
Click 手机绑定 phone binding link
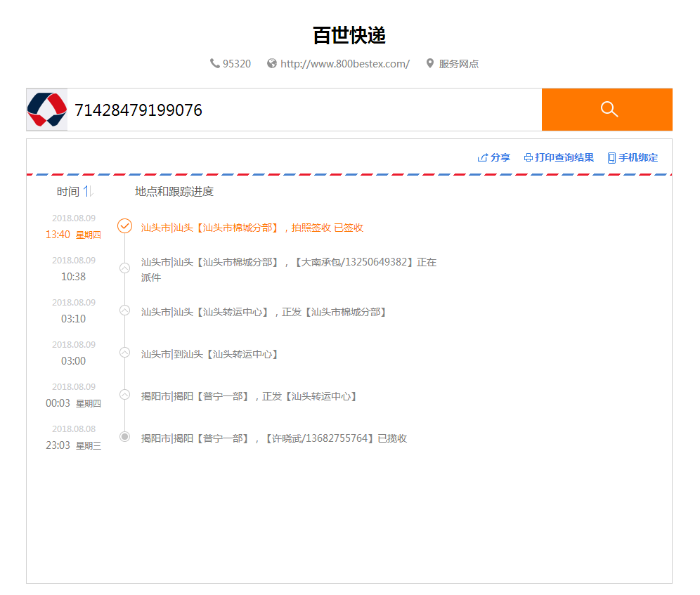[638, 157]
